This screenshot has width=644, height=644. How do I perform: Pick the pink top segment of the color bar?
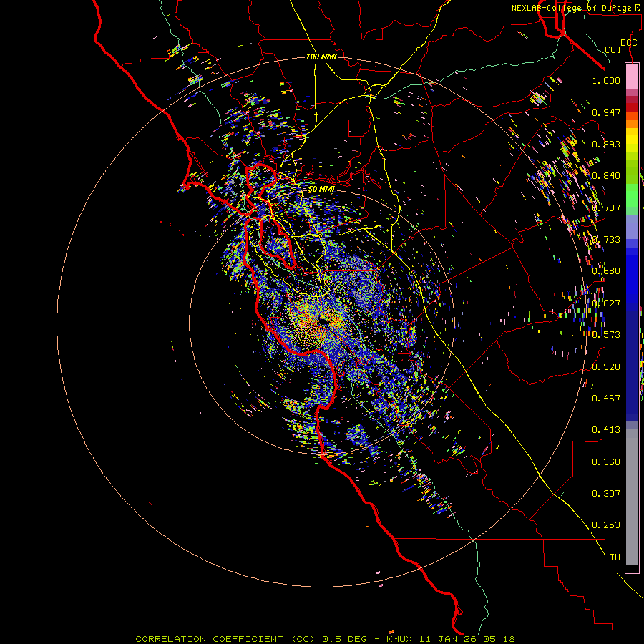click(x=632, y=76)
